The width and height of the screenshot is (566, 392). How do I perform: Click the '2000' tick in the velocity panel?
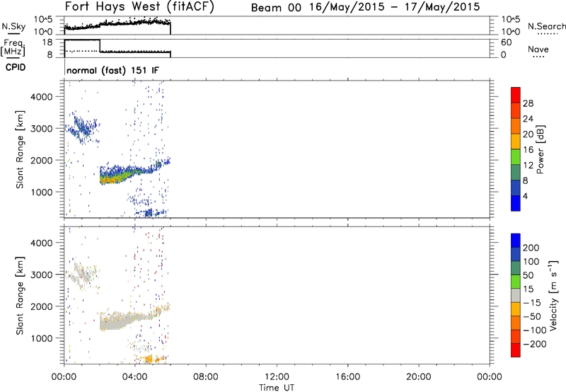[42, 306]
